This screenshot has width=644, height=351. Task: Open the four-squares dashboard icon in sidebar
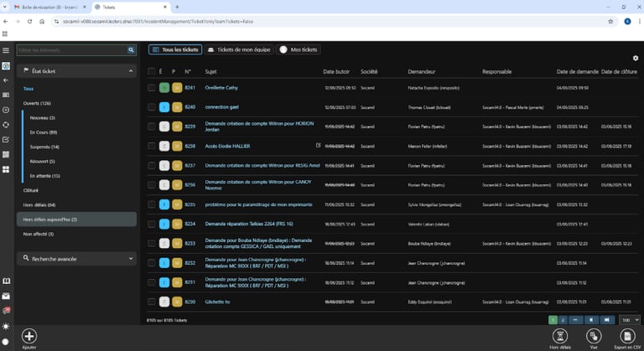click(x=6, y=169)
